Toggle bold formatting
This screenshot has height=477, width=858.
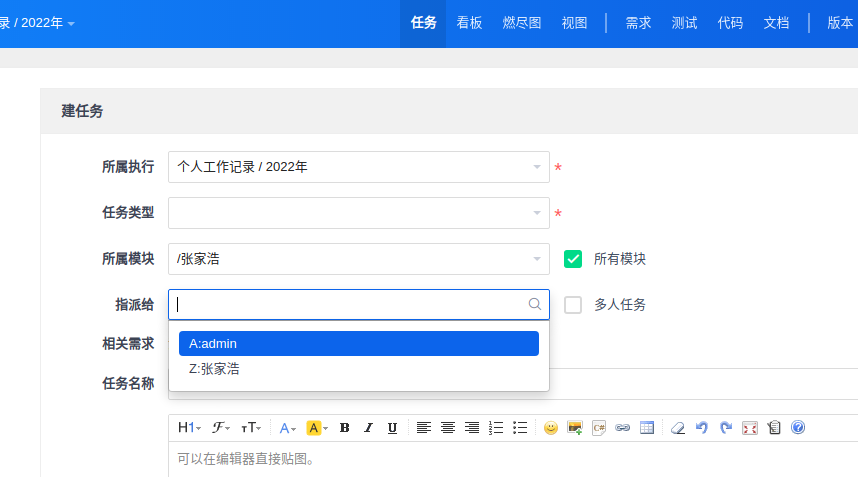[x=344, y=428]
